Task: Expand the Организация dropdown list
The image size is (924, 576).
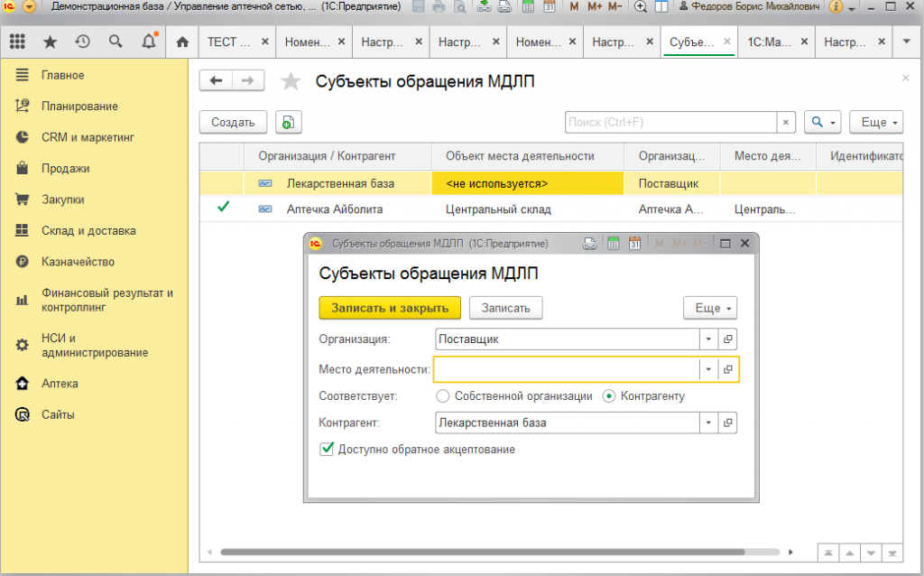Action: pos(708,339)
